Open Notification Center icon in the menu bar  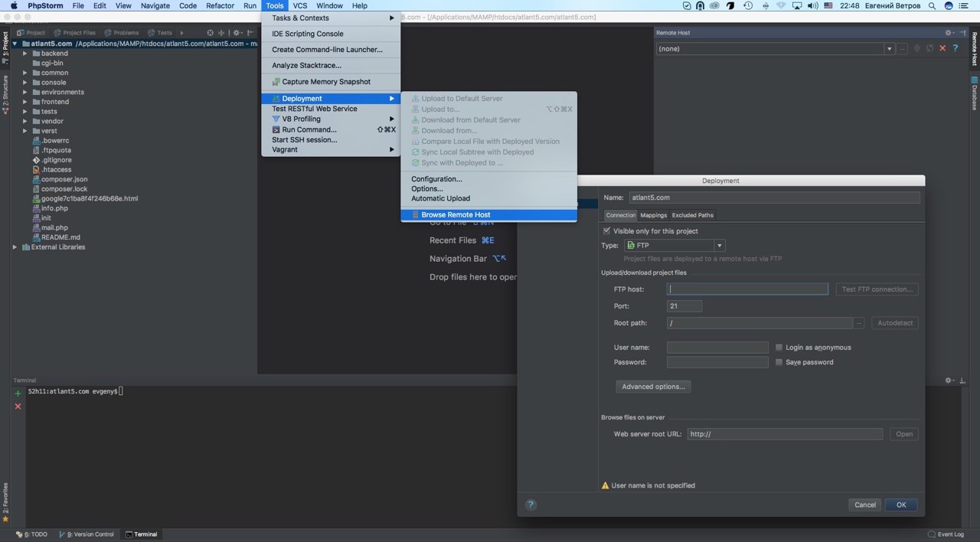(x=963, y=5)
